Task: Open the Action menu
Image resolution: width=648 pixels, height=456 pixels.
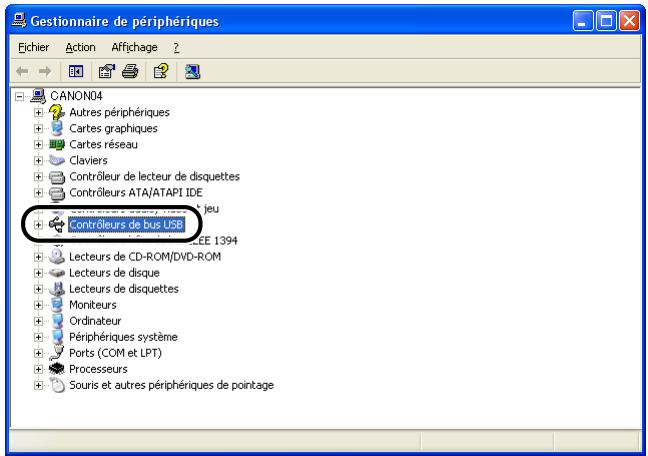Action: point(80,48)
